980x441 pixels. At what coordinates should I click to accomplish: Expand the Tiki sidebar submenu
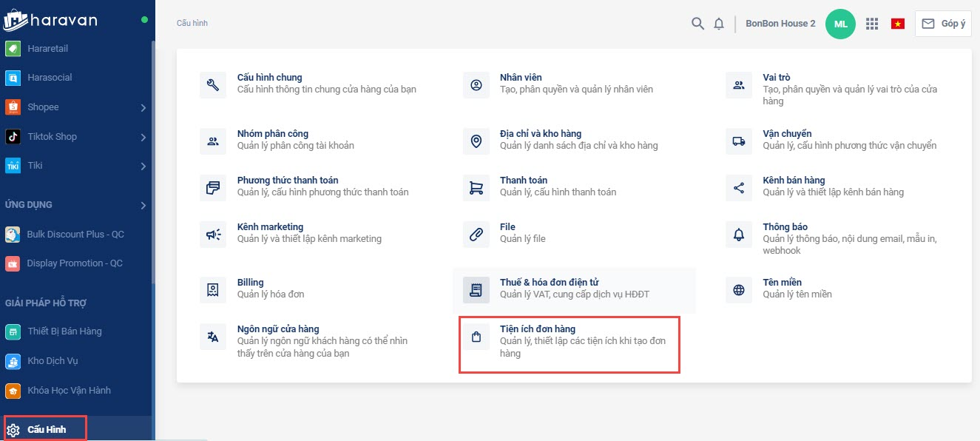point(143,166)
